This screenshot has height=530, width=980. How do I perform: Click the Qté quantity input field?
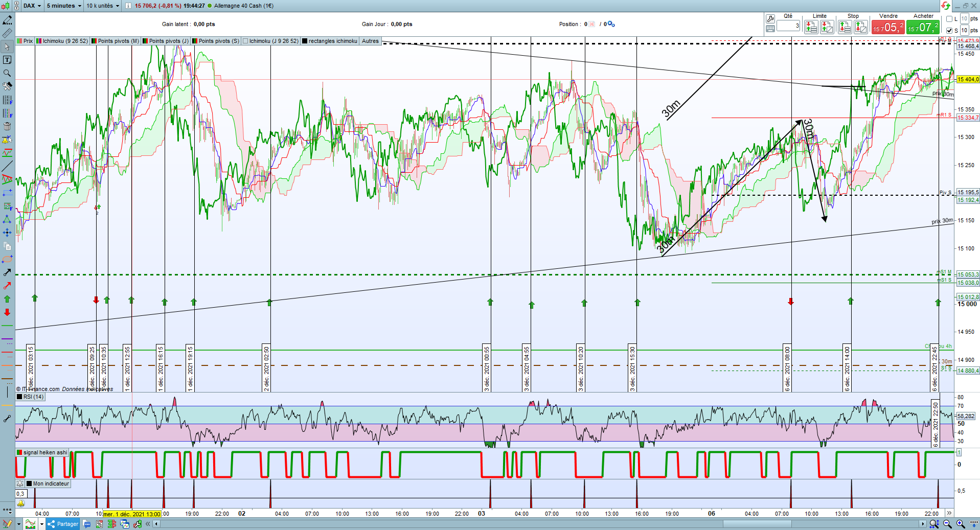pyautogui.click(x=788, y=26)
